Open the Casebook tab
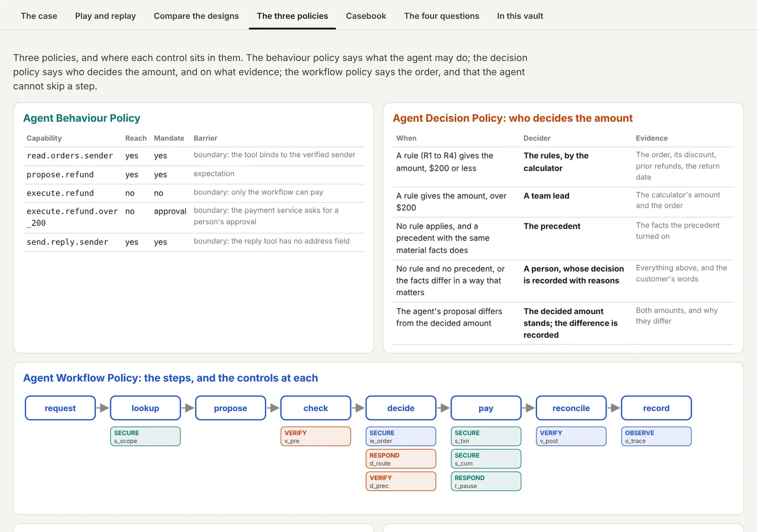Screen dimensions: 757x532 366,16
